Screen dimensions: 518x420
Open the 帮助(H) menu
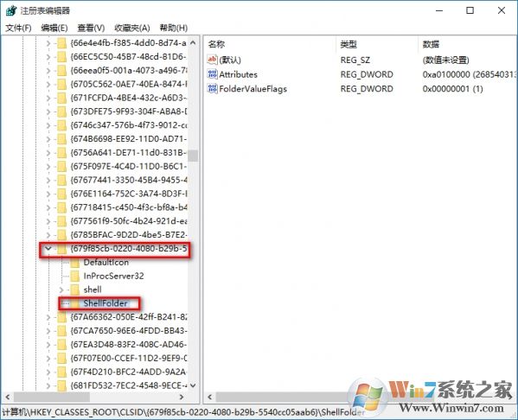tap(174, 28)
